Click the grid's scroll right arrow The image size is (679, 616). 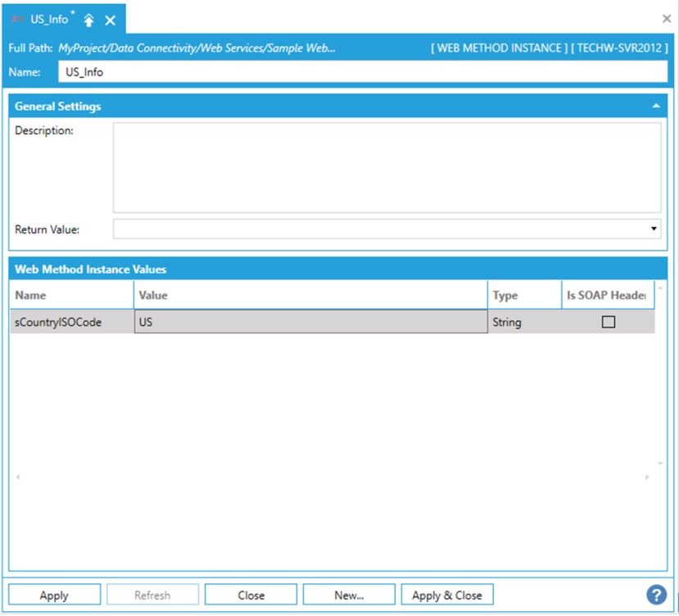(x=648, y=477)
